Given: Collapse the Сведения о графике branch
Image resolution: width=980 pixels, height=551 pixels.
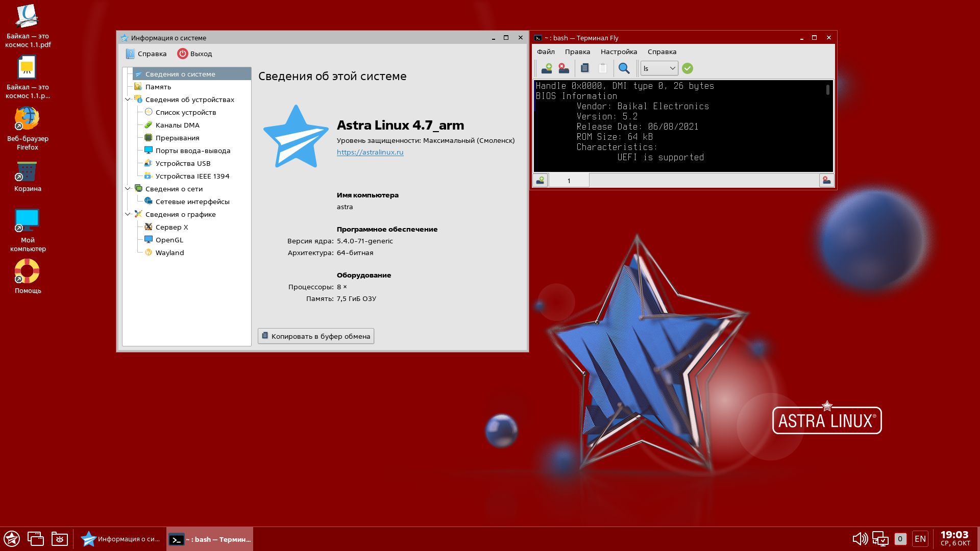Looking at the screenshot, I should (128, 214).
